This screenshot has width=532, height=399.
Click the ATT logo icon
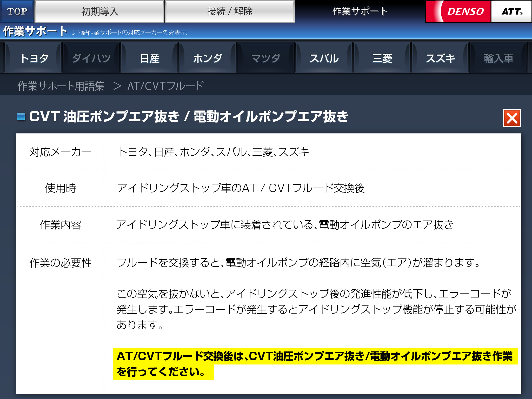click(511, 11)
